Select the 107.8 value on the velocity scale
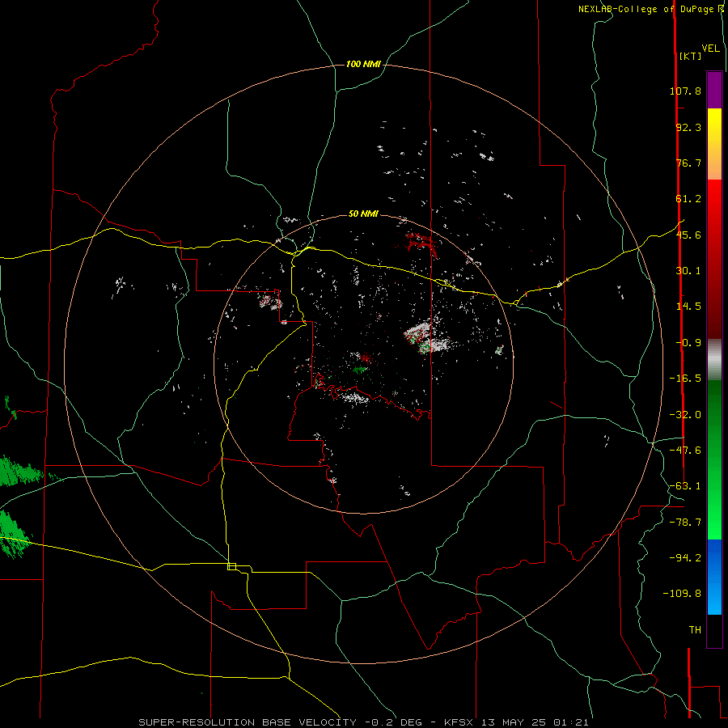 pyautogui.click(x=685, y=91)
